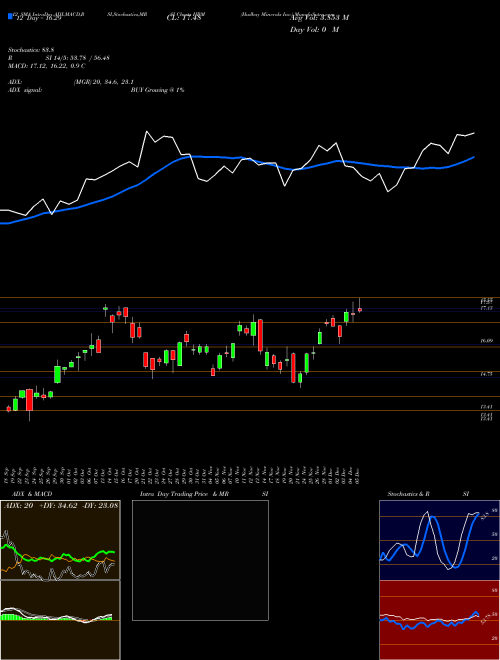
Task: Click the 'MACD: 17.12, 16.22, 0.9 C' line
Action: pyautogui.click(x=47, y=66)
